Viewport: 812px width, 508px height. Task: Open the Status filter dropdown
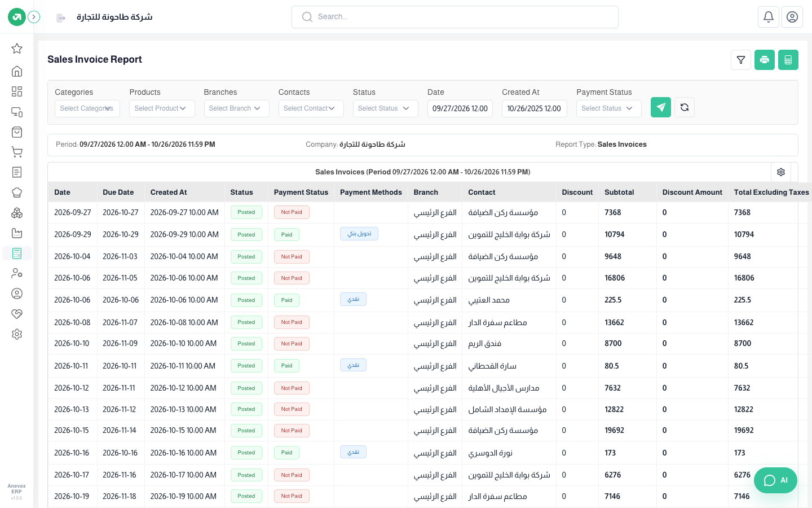tap(386, 108)
